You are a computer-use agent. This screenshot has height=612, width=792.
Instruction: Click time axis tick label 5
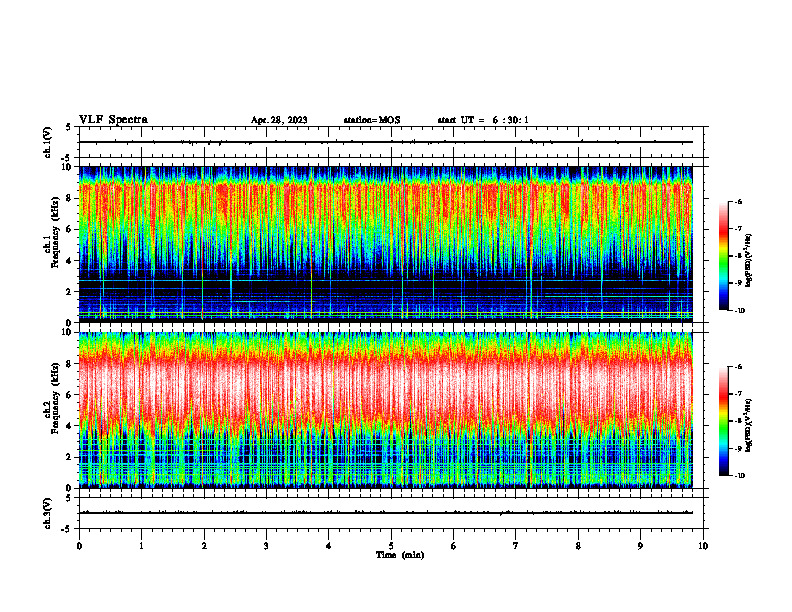pyautogui.click(x=391, y=546)
